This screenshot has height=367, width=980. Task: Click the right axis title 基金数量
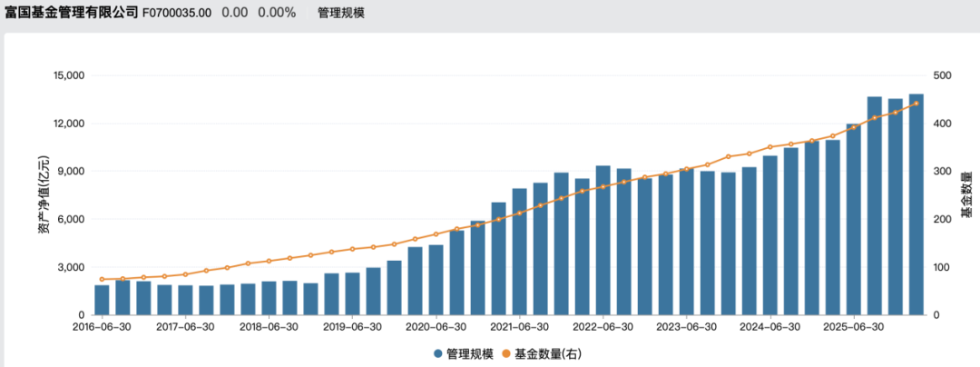[965, 194]
